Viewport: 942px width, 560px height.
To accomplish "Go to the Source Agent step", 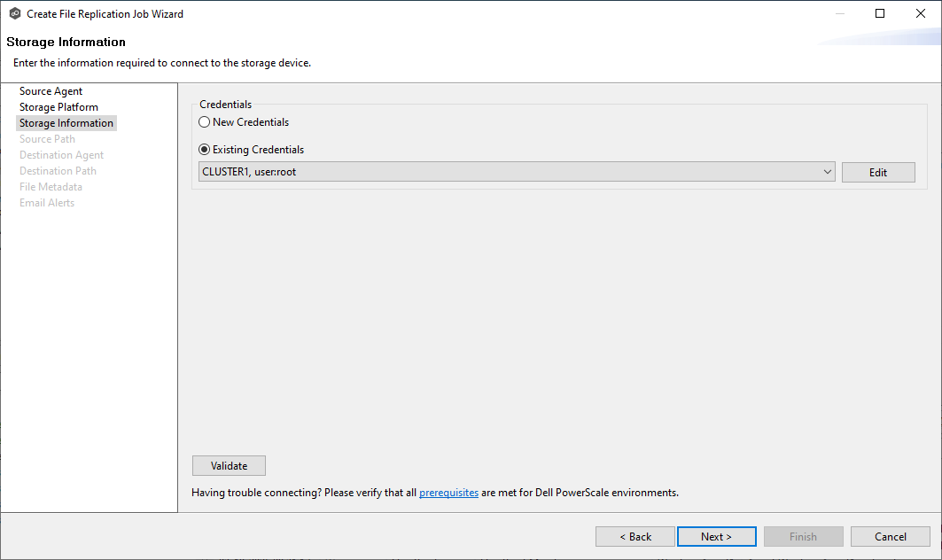I will click(x=51, y=91).
